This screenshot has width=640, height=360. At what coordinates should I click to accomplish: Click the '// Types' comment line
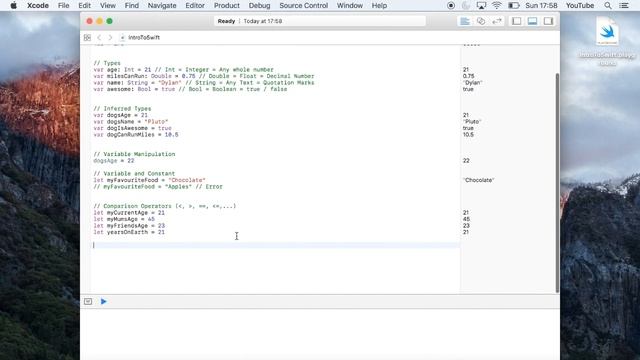(107, 63)
